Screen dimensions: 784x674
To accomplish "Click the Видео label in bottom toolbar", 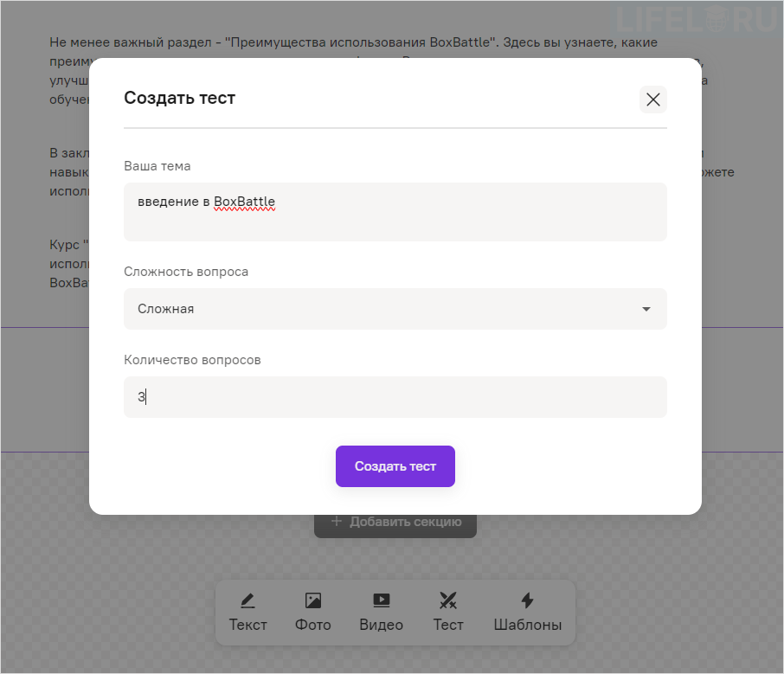I will 382,625.
